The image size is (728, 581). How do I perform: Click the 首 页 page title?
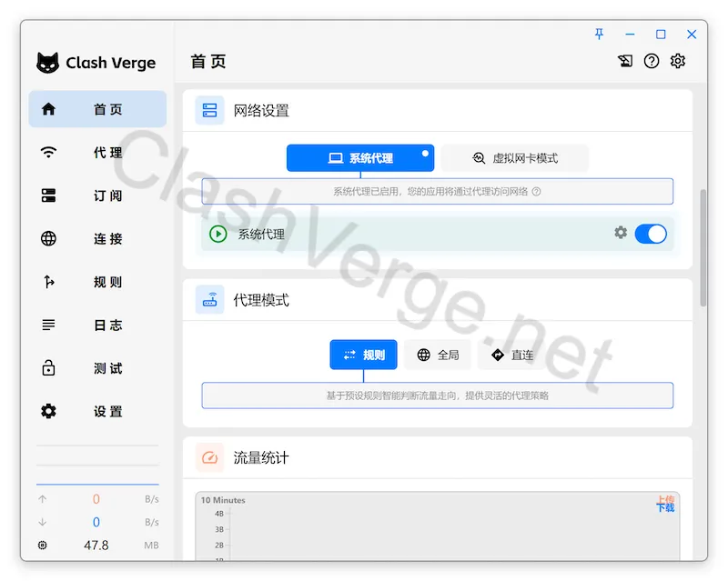coord(208,61)
